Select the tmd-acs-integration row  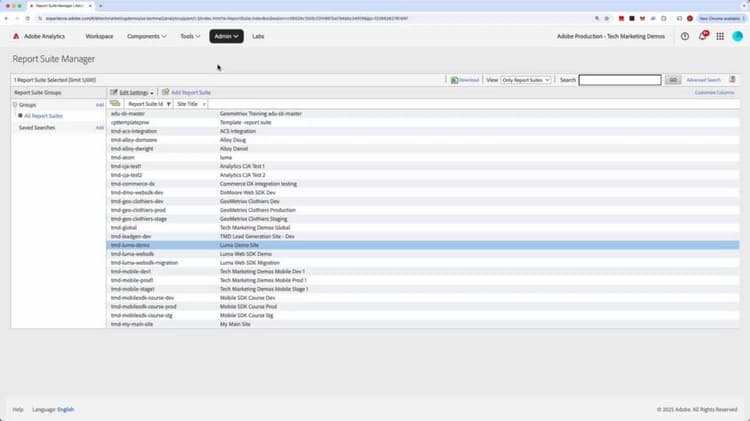tap(423, 131)
